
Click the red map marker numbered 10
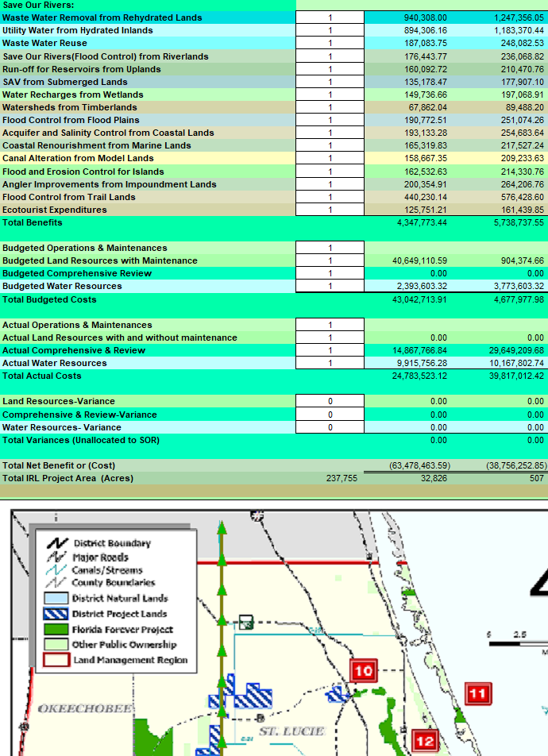[x=363, y=671]
